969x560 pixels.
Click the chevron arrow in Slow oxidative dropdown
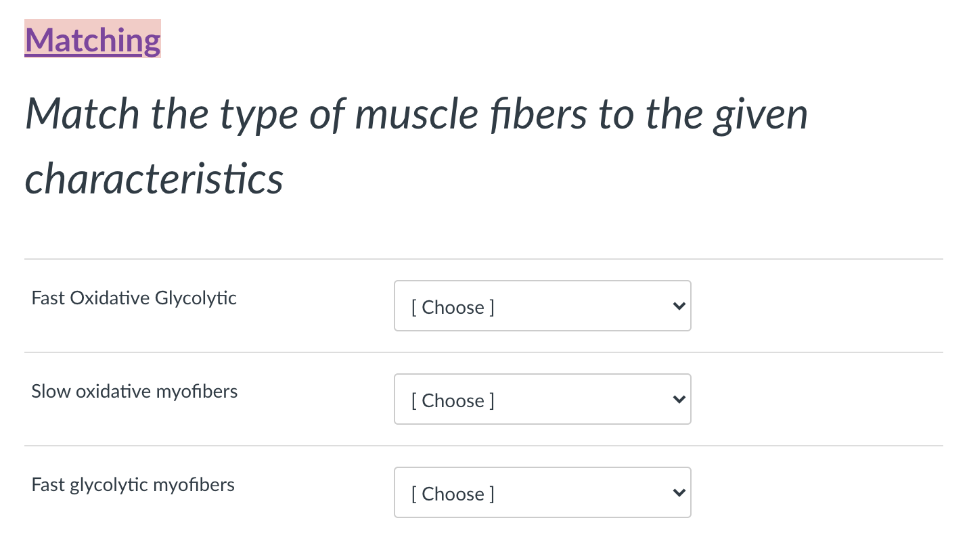[679, 400]
